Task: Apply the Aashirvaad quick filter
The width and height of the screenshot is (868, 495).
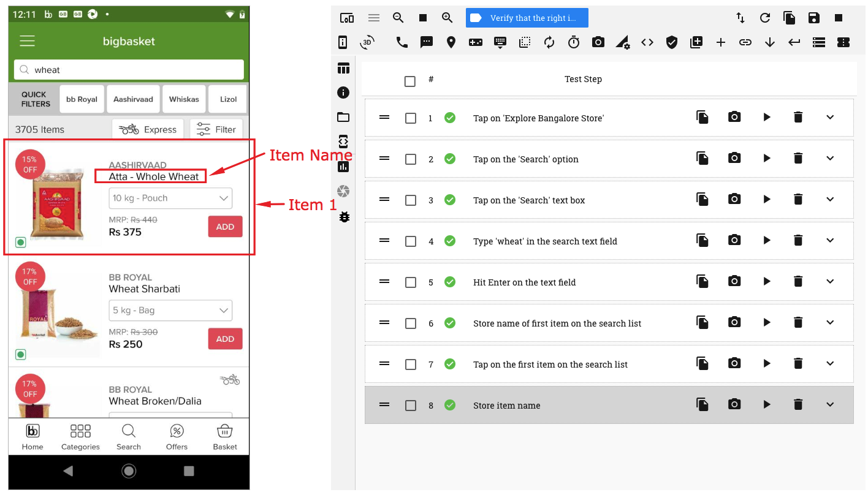Action: [x=133, y=99]
